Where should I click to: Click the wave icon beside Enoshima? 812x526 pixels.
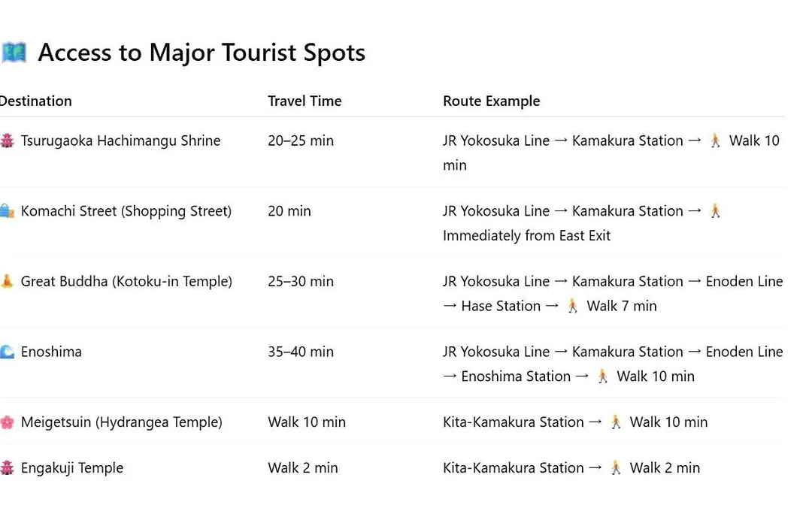(x=8, y=352)
